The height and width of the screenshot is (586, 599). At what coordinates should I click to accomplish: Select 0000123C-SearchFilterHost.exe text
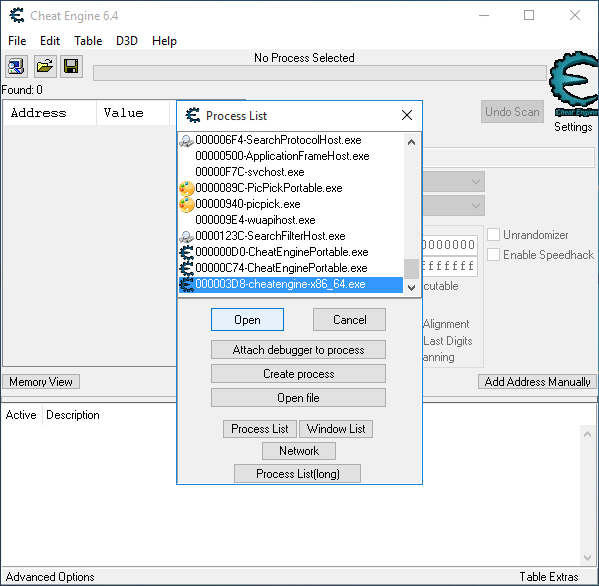click(270, 236)
